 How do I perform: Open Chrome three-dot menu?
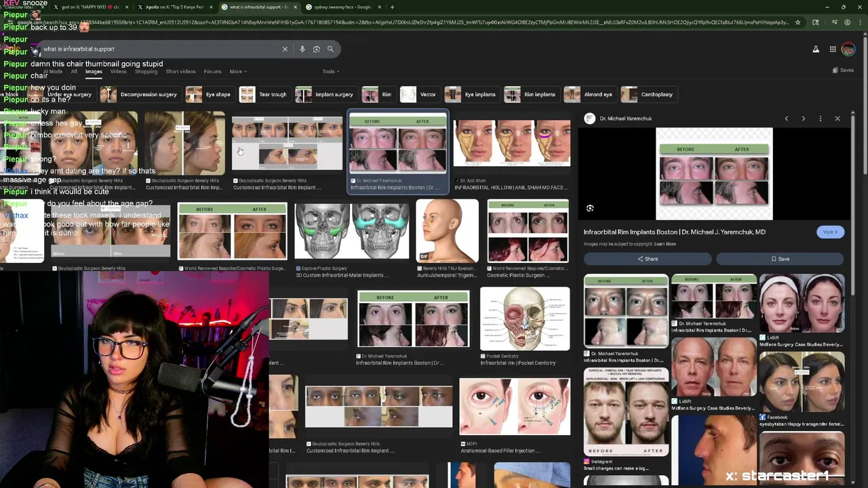[x=859, y=22]
